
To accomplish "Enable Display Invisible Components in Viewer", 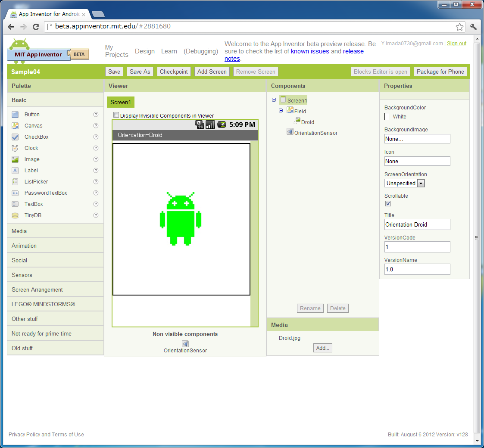I will 116,115.
